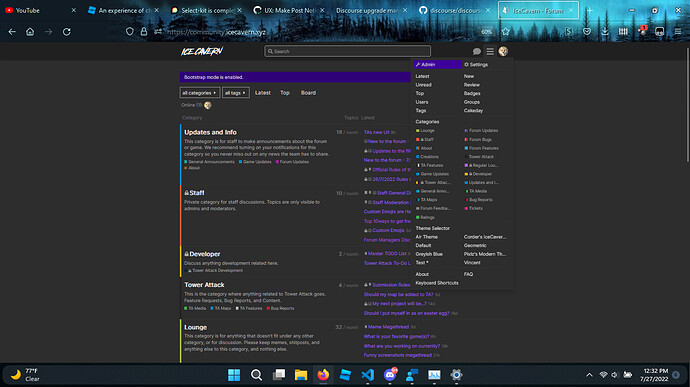
Task: Select Unread in the hamburger menu
Action: (x=423, y=85)
